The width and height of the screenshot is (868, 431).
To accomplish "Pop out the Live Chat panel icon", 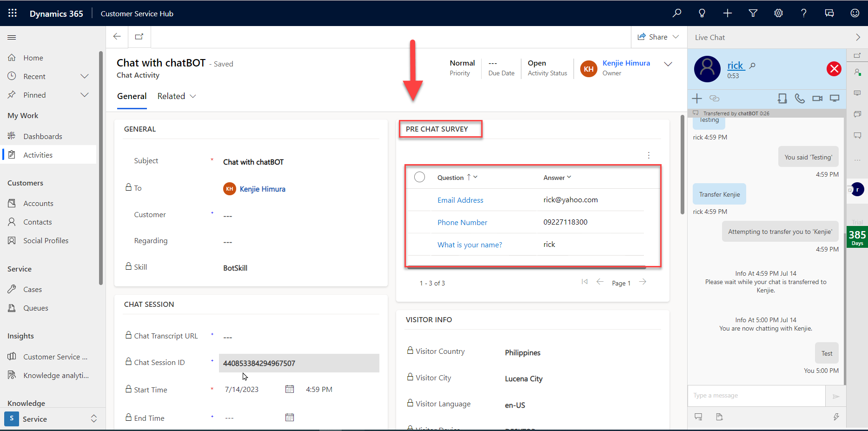I will tap(857, 55).
